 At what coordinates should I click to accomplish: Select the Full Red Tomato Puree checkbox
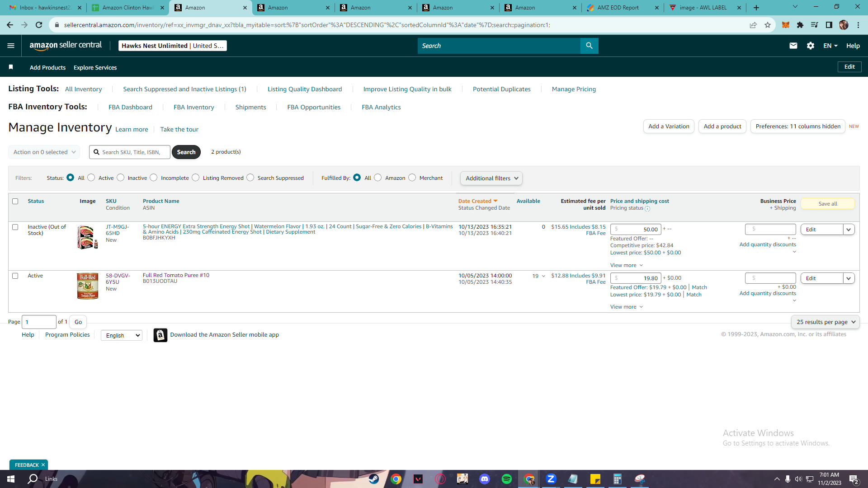(x=15, y=276)
